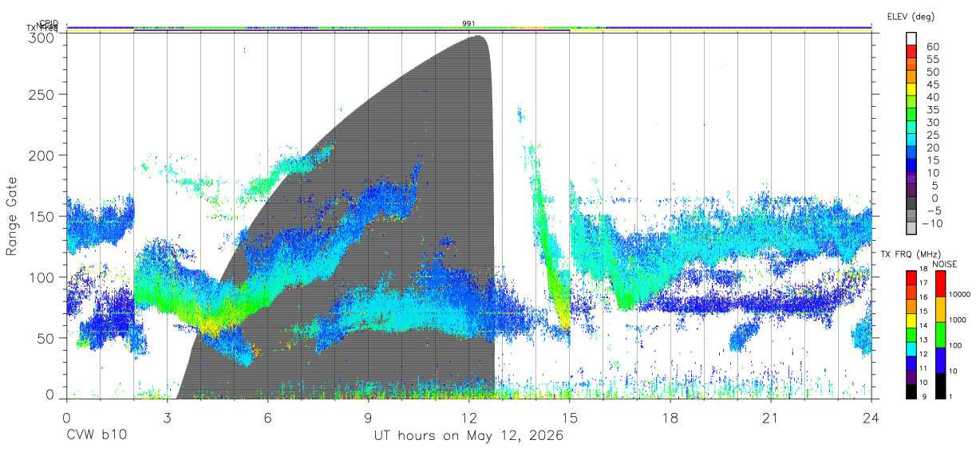Click ELEV colorbar label 30

[931, 122]
